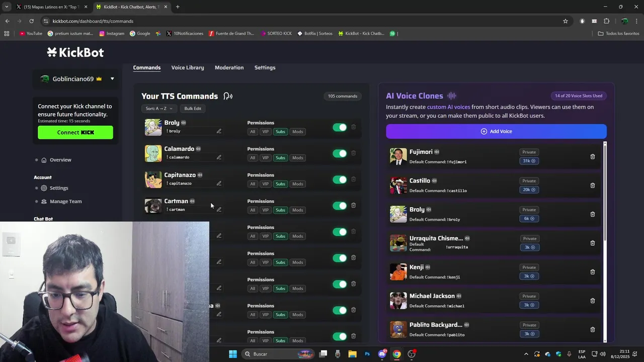Open the Windows Start menu
This screenshot has width=644, height=362.
click(x=233, y=354)
